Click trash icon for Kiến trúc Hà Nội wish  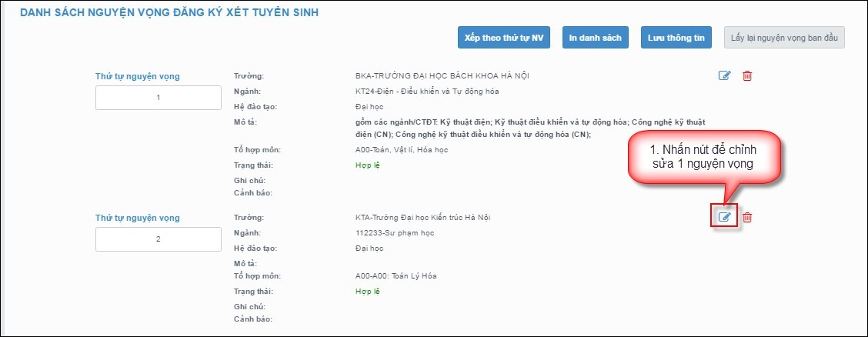746,217
